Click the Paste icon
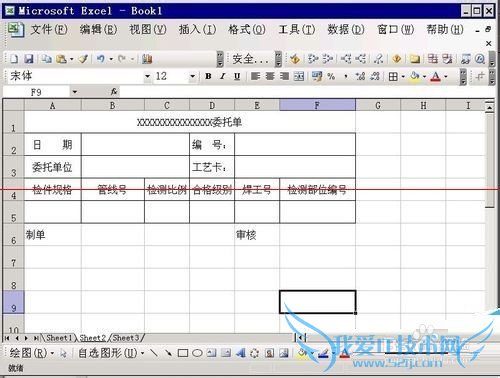The width and height of the screenshot is (500, 378). (x=61, y=59)
